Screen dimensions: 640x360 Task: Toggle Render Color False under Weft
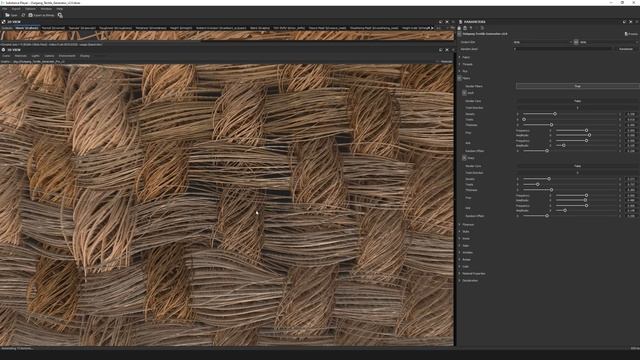click(x=578, y=101)
